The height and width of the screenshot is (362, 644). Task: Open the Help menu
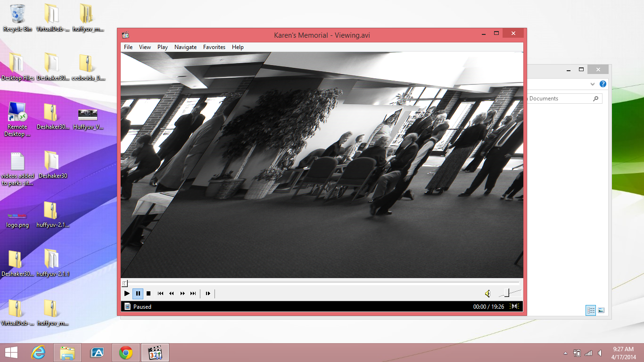(x=238, y=47)
